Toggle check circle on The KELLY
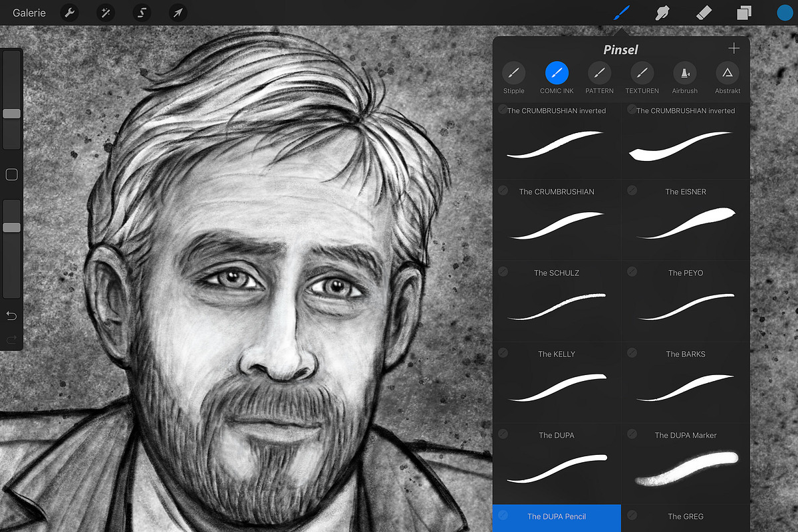This screenshot has height=532, width=798. 503,352
